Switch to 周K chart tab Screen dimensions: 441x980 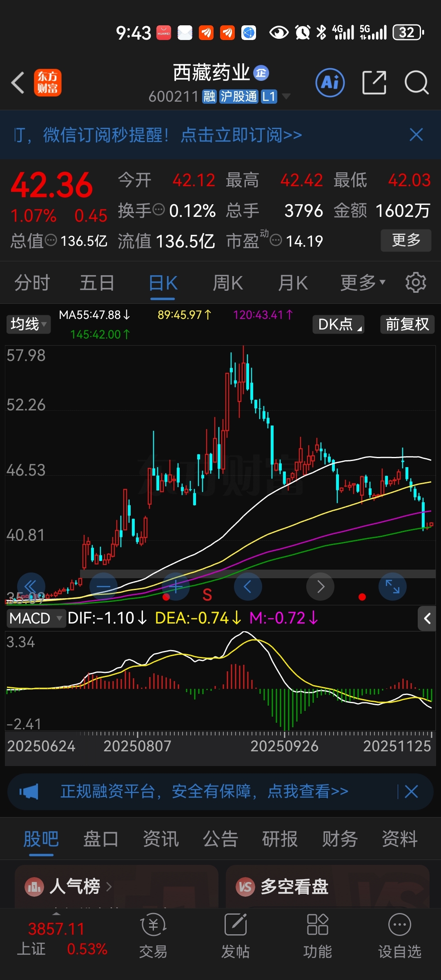coord(227,283)
